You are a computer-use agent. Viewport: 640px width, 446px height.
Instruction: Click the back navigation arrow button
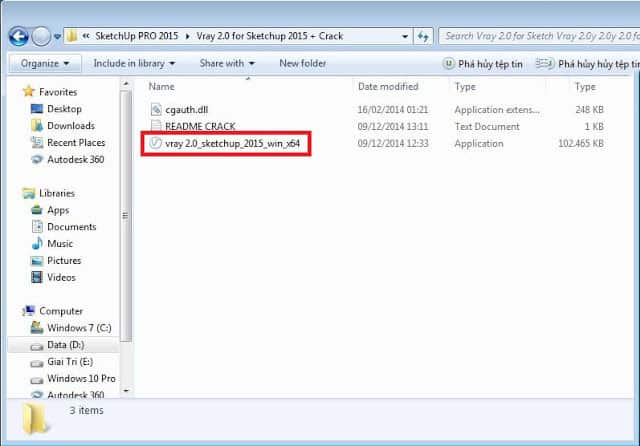tap(18, 36)
